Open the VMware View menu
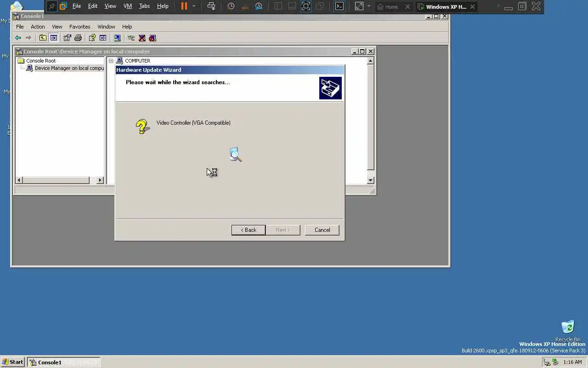588x368 pixels. coord(110,6)
